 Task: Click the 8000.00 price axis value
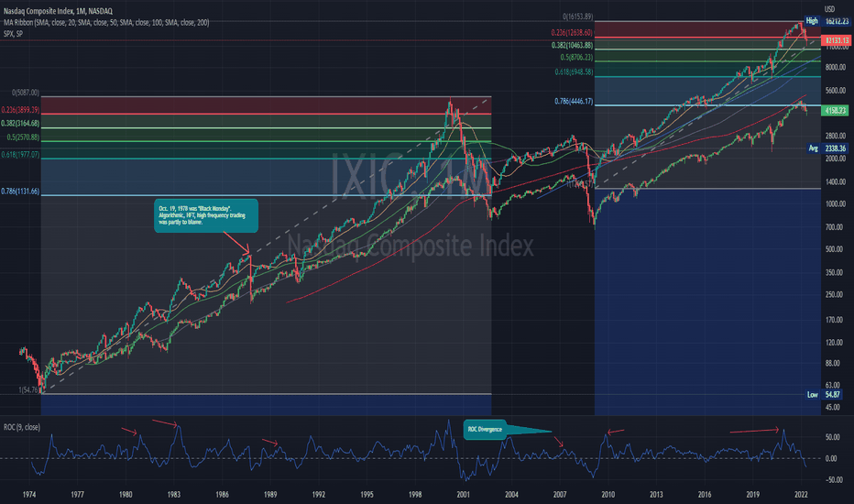(836, 68)
